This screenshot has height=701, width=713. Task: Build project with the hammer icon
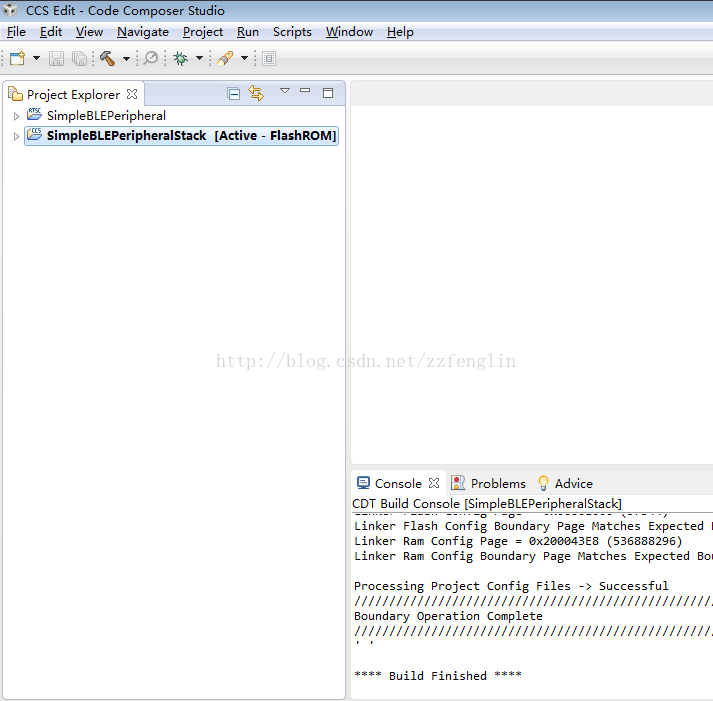pyautogui.click(x=107, y=58)
